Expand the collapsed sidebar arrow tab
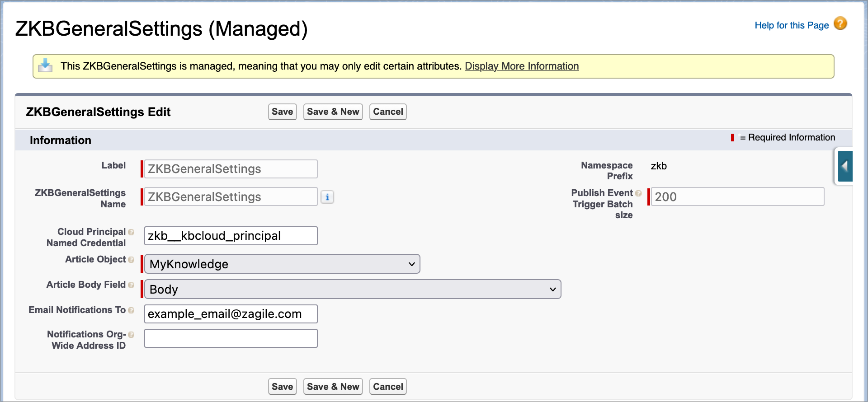The image size is (868, 402). click(844, 166)
